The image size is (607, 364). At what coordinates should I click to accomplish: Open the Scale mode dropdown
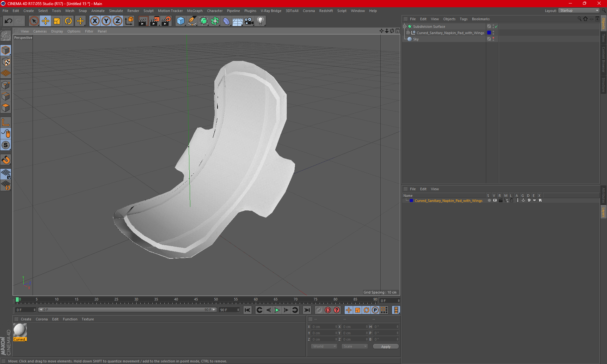pyautogui.click(x=355, y=346)
